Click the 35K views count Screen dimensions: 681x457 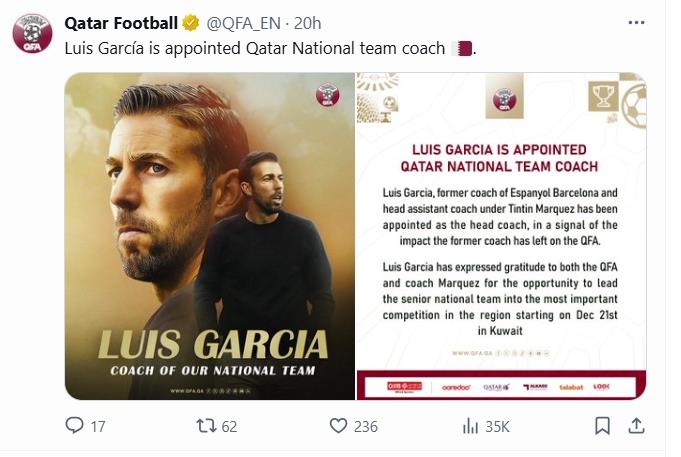click(x=497, y=427)
